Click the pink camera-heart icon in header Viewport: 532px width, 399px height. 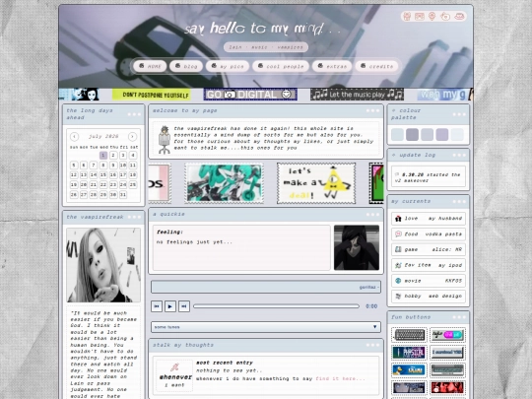[444, 16]
